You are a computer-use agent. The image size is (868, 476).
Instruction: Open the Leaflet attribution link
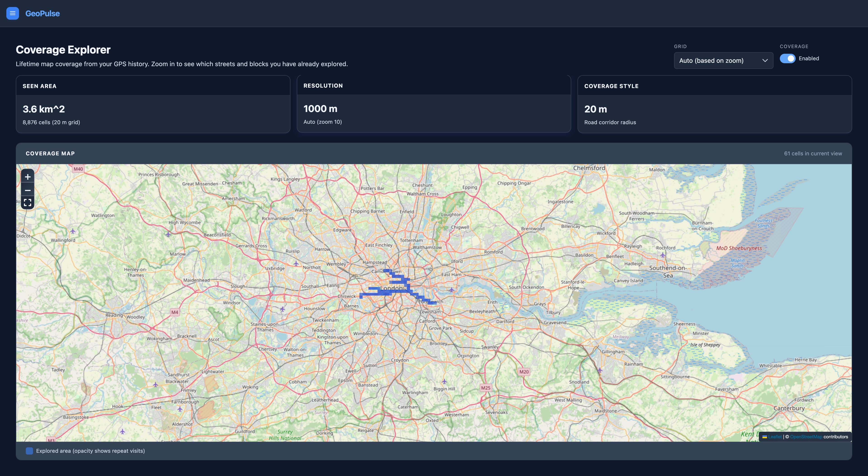coord(775,437)
